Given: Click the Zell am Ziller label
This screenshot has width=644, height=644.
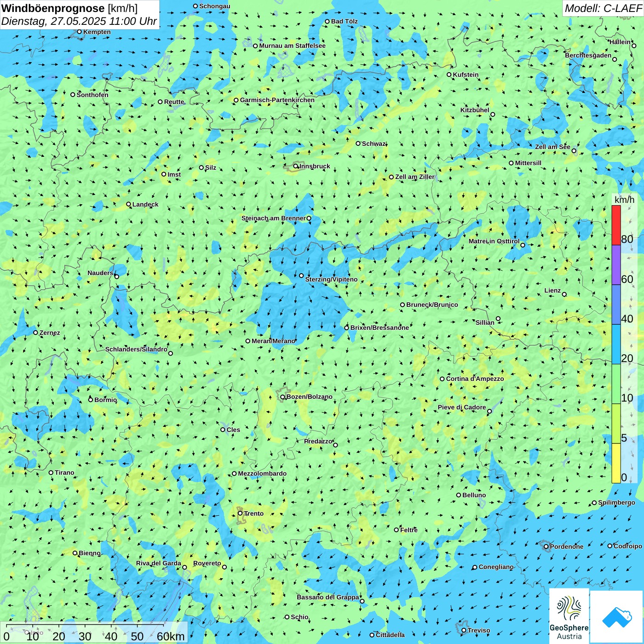Looking at the screenshot, I should 414,177.
